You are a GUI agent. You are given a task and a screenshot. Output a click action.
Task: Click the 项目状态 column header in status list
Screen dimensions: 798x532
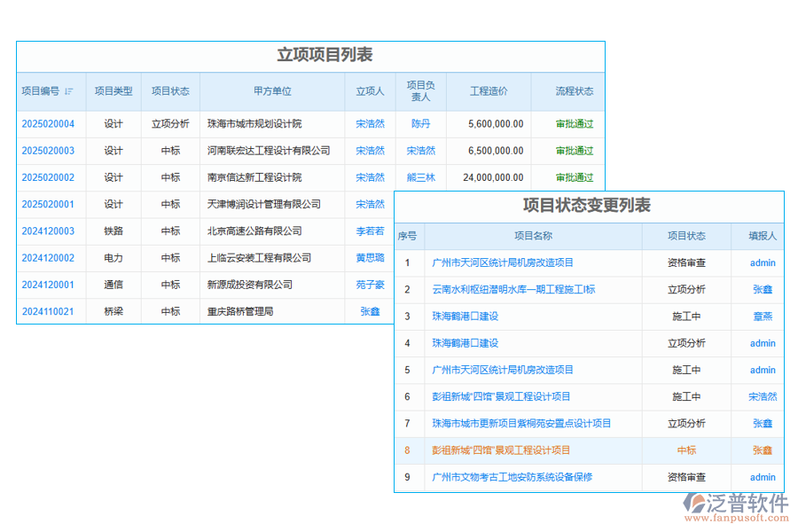(x=686, y=236)
